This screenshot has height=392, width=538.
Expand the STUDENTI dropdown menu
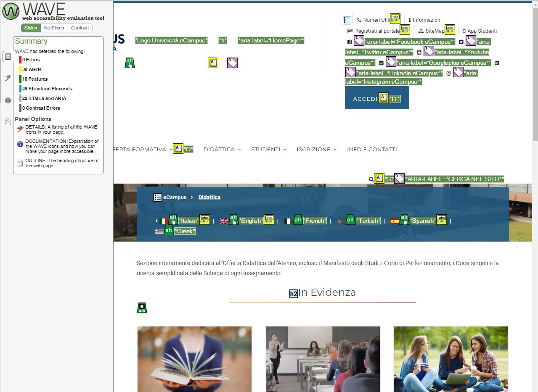coord(269,149)
